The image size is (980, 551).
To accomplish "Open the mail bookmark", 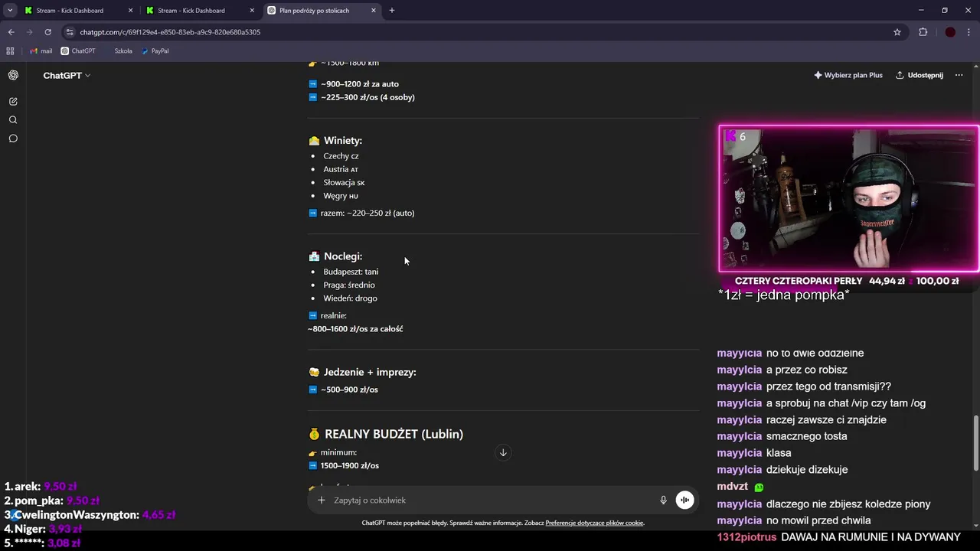I will 41,51.
